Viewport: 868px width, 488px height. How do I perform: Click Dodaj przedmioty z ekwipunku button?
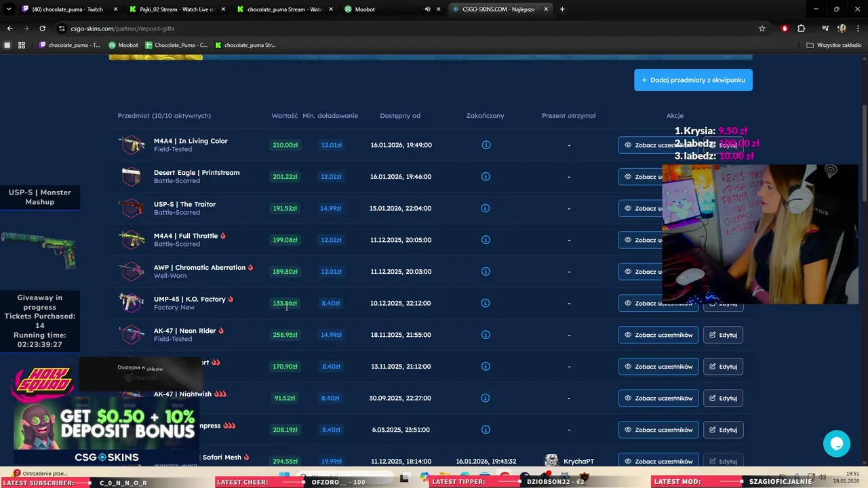coord(693,80)
